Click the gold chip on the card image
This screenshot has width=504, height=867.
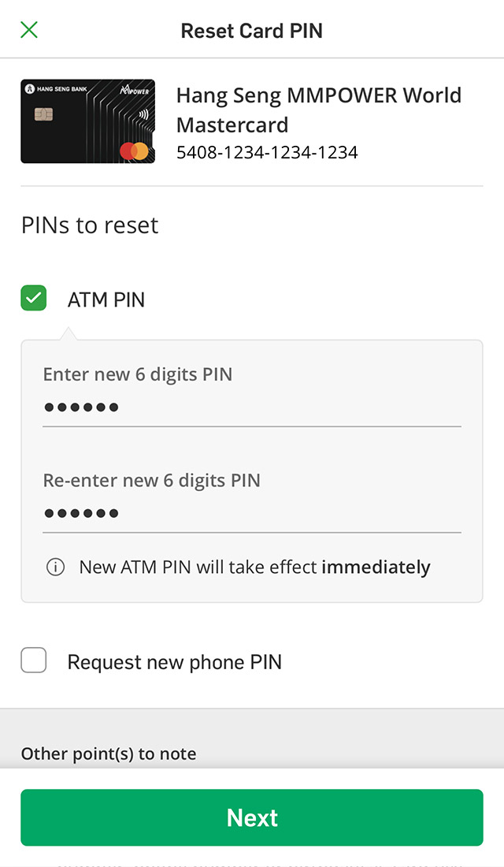[43, 115]
